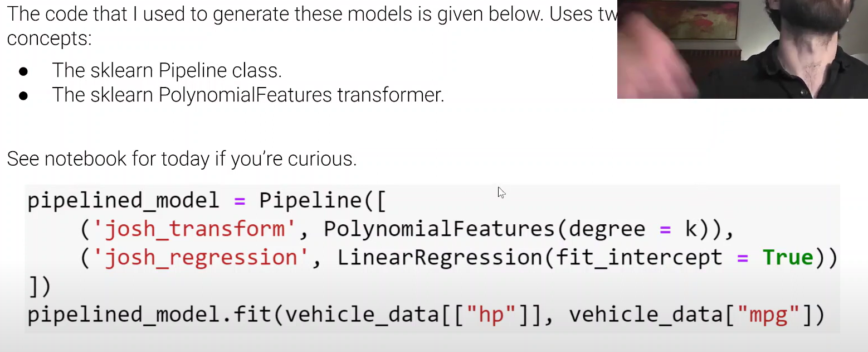Click the green 'True' keyword
Viewport: 868px width, 352px height.
pyautogui.click(x=788, y=258)
